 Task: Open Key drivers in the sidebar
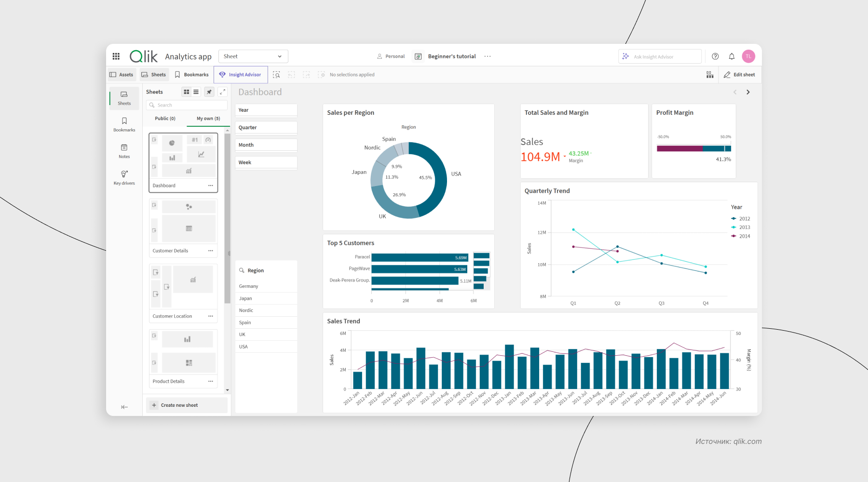click(124, 177)
